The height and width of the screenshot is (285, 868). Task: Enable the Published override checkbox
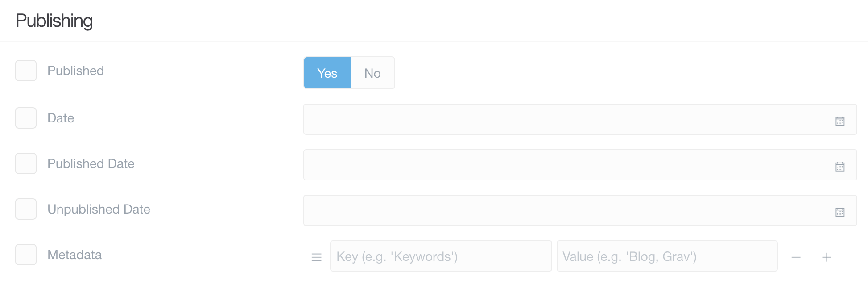click(25, 70)
